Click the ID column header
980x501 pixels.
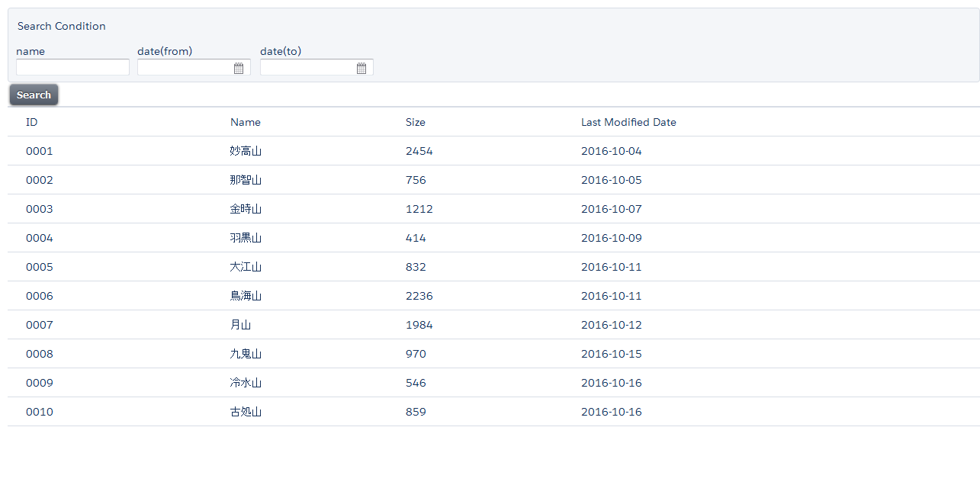[31, 122]
